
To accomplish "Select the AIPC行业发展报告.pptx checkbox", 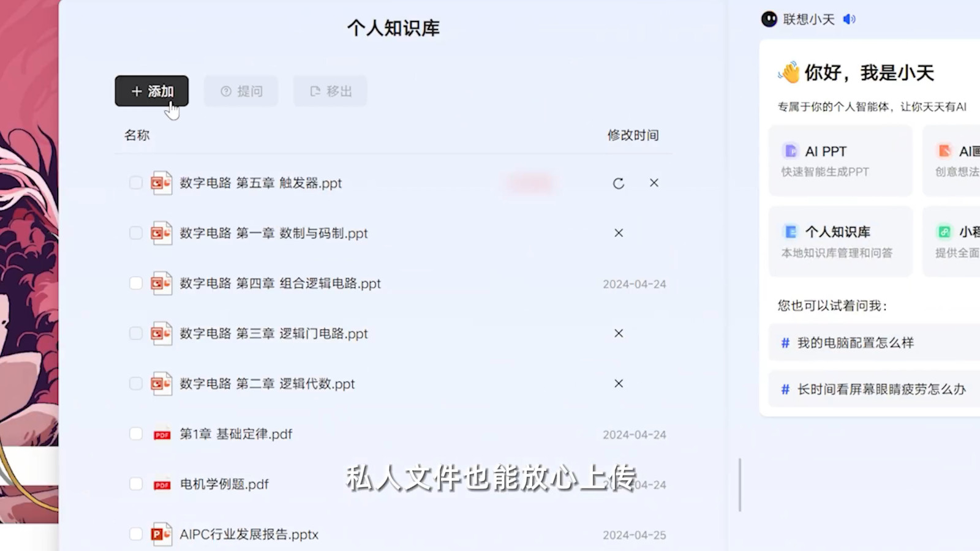I will click(136, 534).
